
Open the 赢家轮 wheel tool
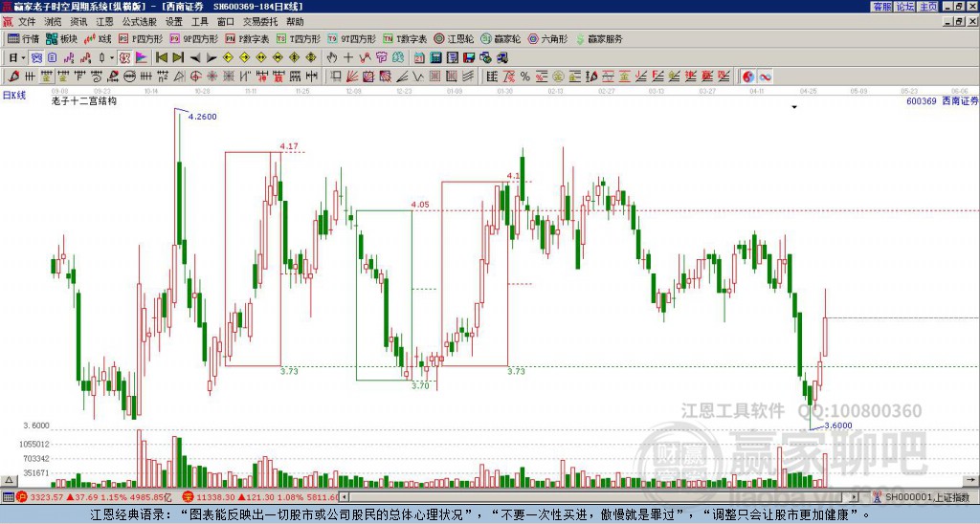(x=501, y=38)
